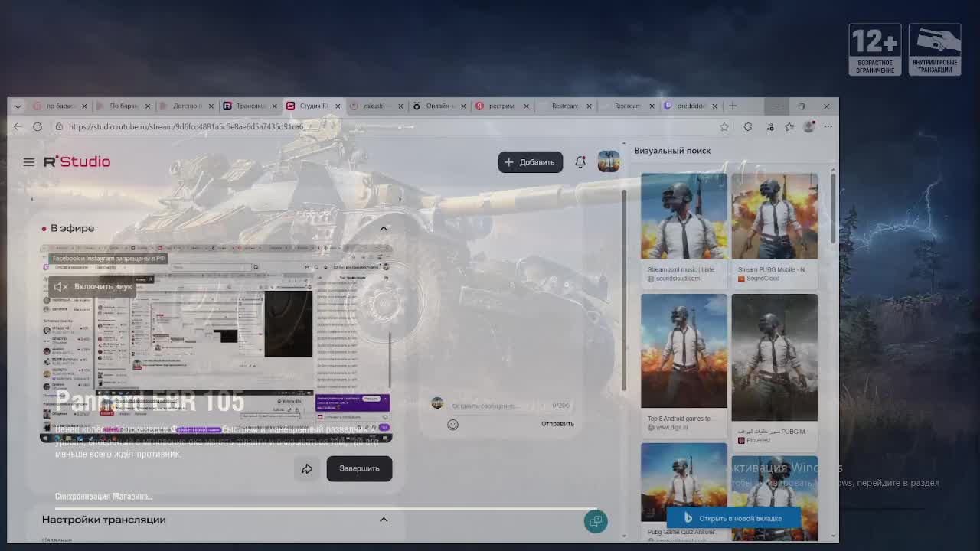The image size is (980, 551).
Task: Click the Добавить button
Action: click(531, 162)
